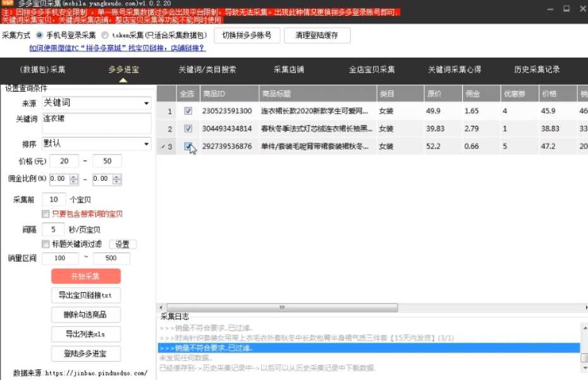588x380 pixels.
Task: Click the 47.2 price cell
Action: 558,146
